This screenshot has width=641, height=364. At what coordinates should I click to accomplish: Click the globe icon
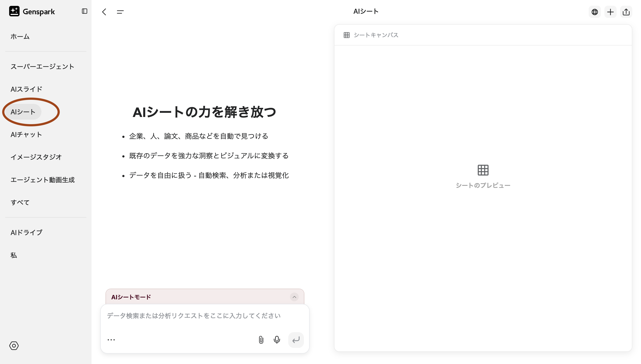pos(595,12)
